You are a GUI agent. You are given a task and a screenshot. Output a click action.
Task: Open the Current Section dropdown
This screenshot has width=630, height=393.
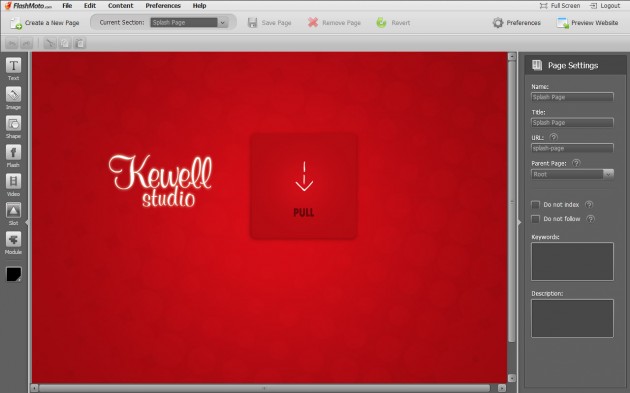point(189,23)
